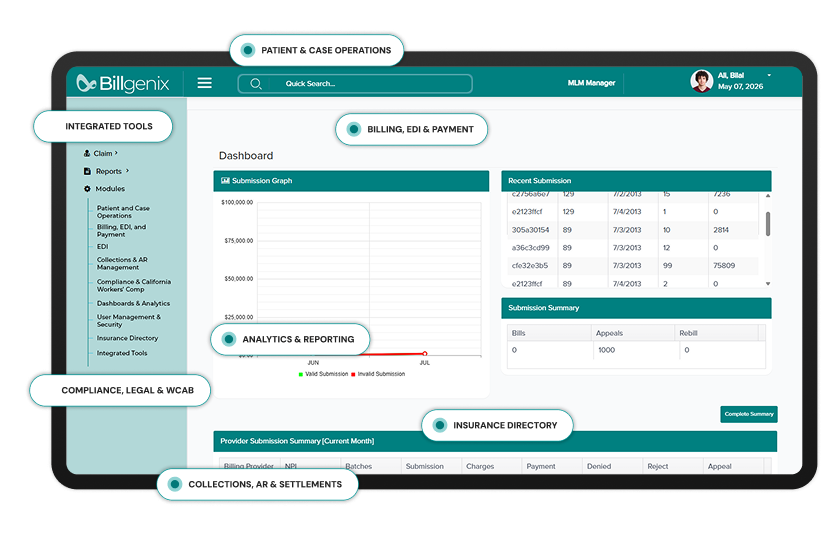Click the Valid Submission legend marker
The height and width of the screenshot is (541, 835).
(301, 374)
